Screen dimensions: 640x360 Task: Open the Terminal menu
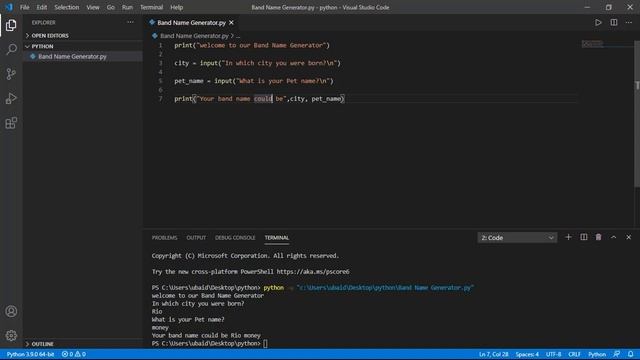point(151,7)
